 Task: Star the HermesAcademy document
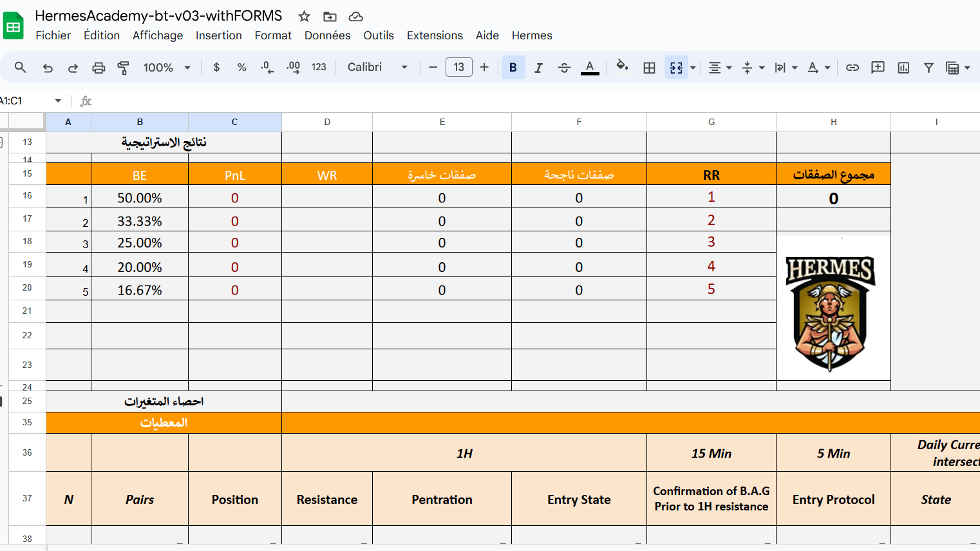click(x=305, y=17)
